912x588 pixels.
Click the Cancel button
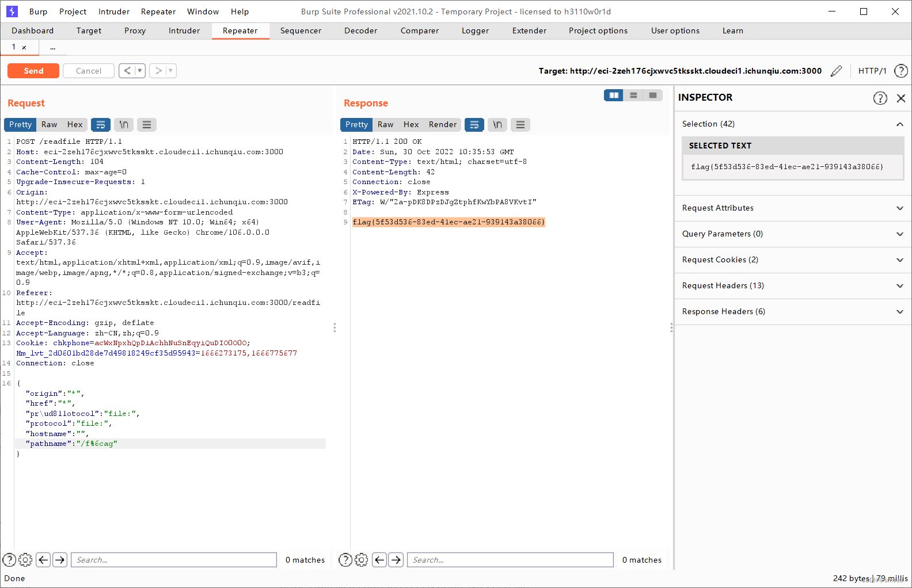pyautogui.click(x=89, y=71)
